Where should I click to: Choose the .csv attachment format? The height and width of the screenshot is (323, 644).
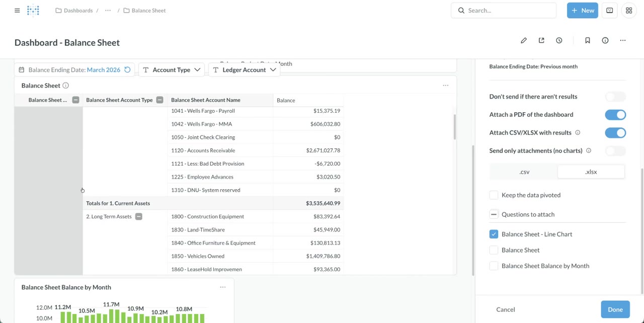click(x=524, y=172)
